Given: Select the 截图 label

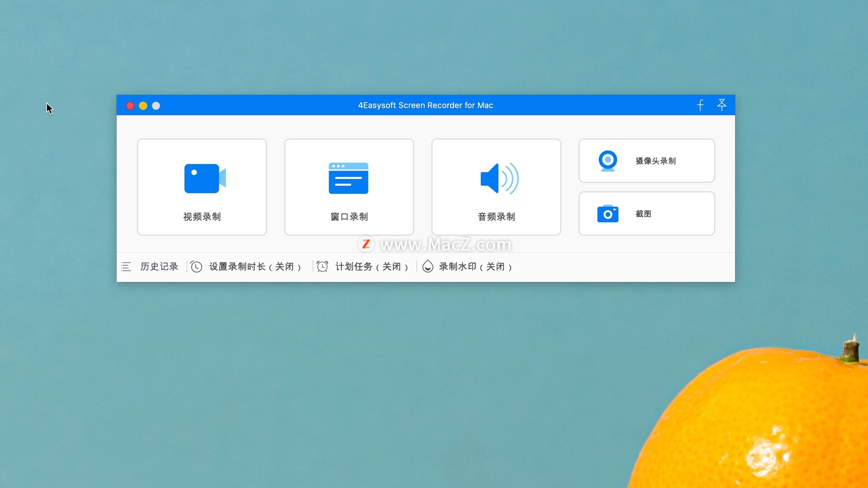Looking at the screenshot, I should click(x=643, y=214).
